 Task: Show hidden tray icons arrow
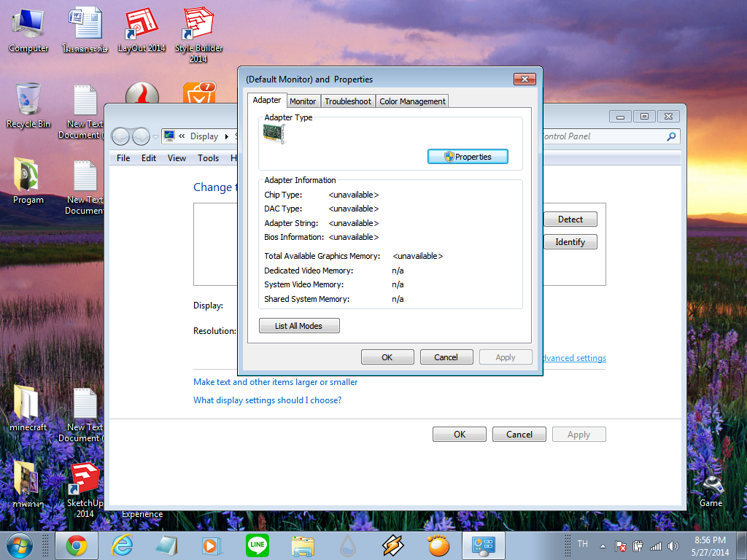click(603, 546)
